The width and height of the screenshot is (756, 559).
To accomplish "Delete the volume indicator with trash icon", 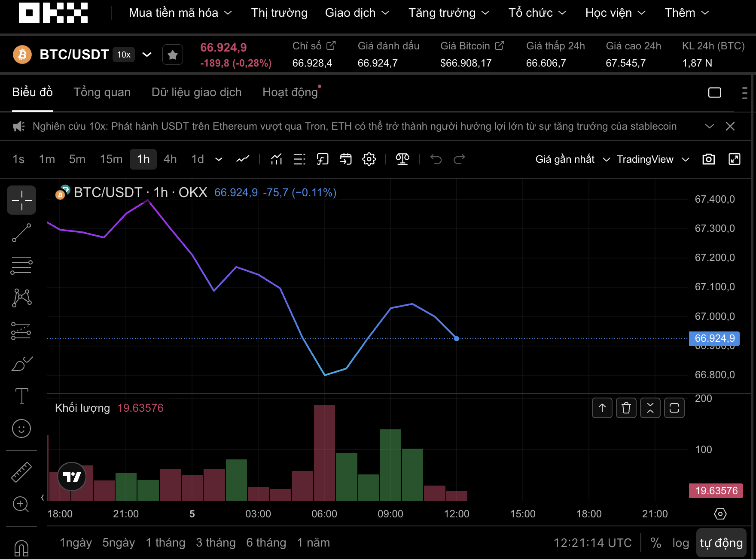I will point(626,408).
